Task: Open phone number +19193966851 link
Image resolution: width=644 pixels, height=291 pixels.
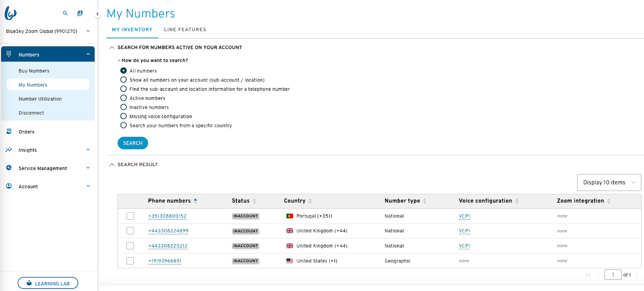Action: point(165,261)
